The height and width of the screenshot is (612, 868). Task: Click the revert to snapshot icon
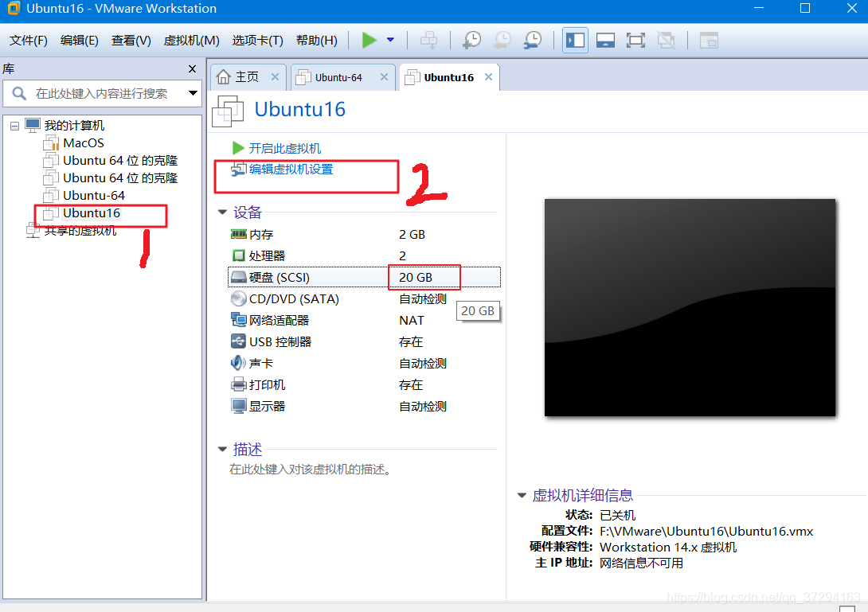pos(502,41)
